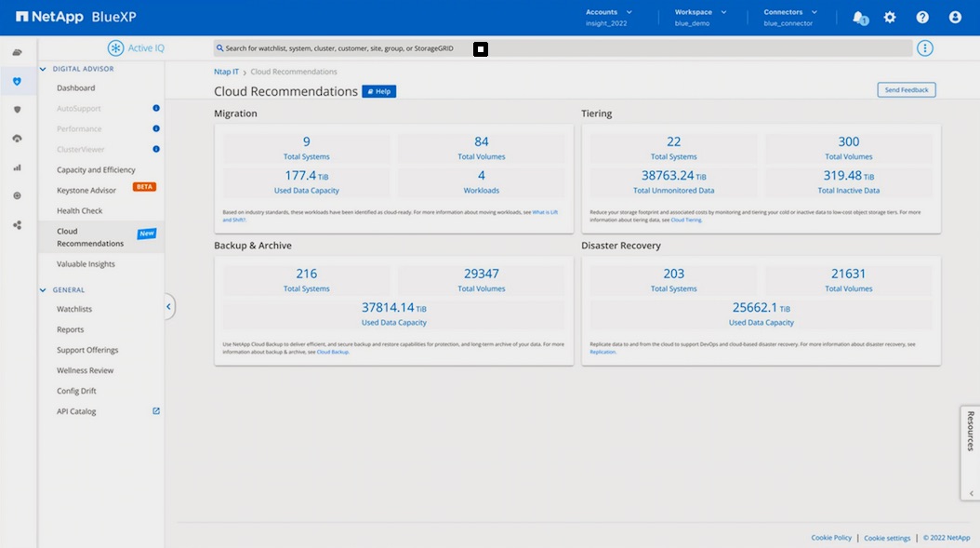Collapse the Digital Advisor section
The image size is (980, 548).
point(43,69)
